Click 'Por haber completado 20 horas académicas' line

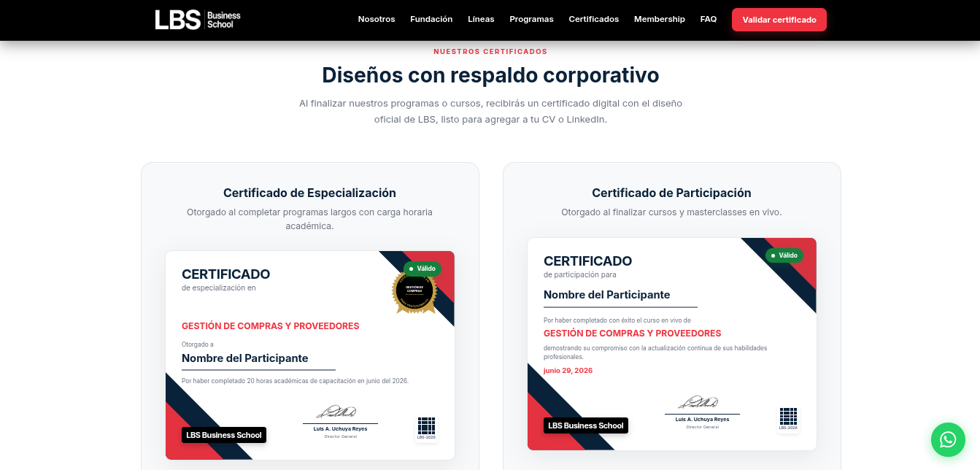click(295, 381)
